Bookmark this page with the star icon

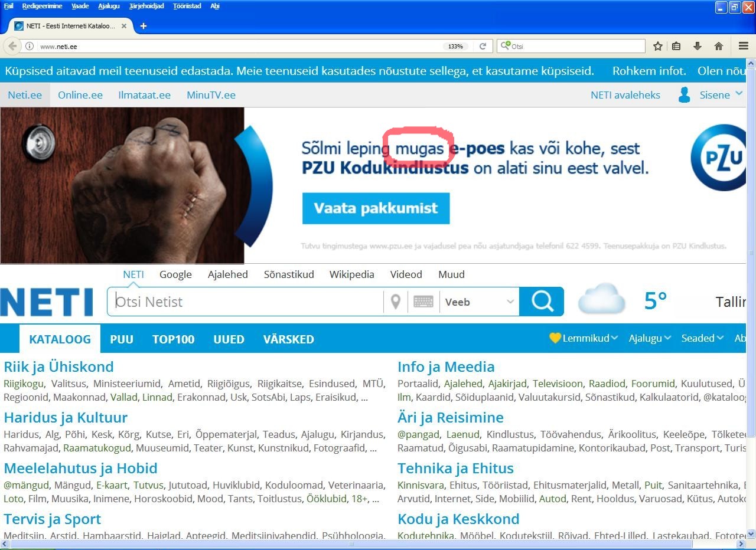click(x=658, y=46)
